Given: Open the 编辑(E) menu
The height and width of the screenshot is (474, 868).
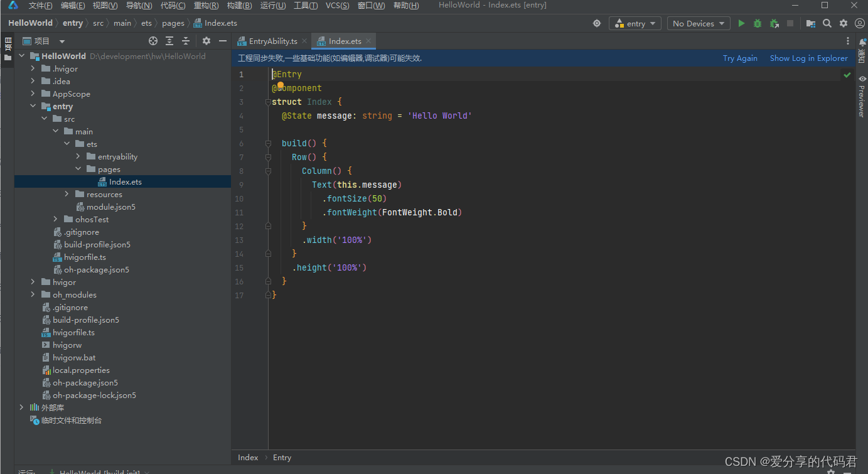Looking at the screenshot, I should [x=73, y=6].
